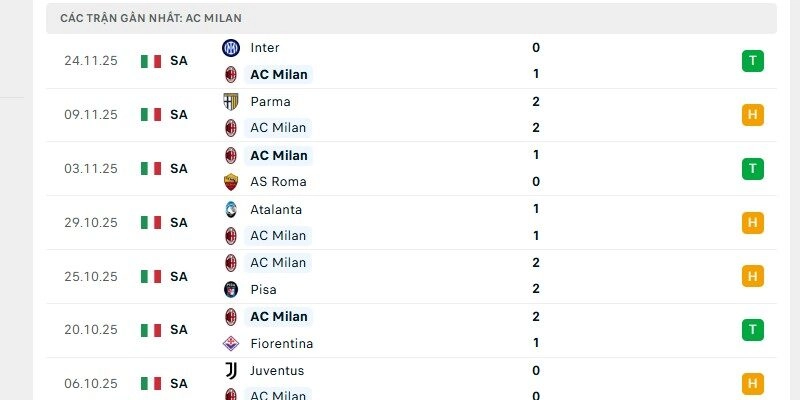Select the SA league label on 09.11.25
800x400 pixels.
tap(179, 115)
